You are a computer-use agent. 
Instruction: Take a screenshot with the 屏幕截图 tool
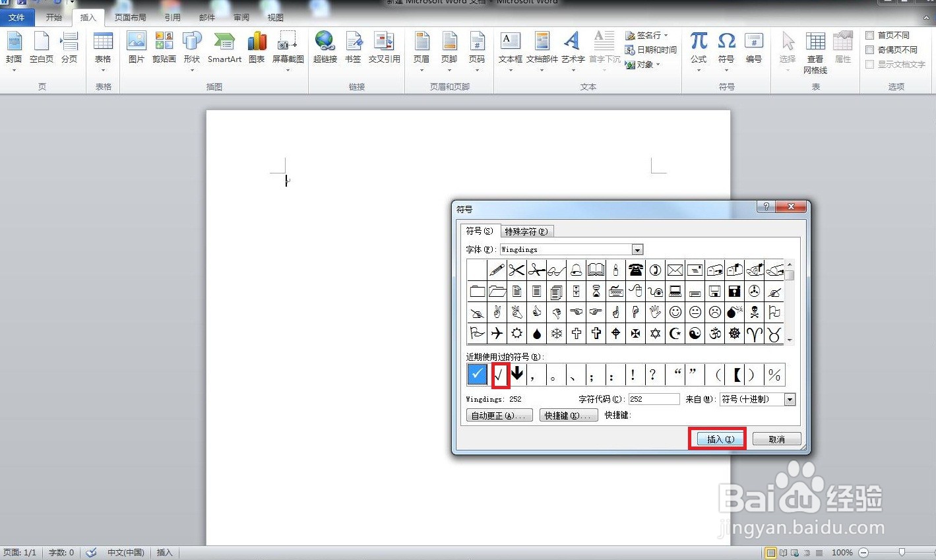(287, 46)
